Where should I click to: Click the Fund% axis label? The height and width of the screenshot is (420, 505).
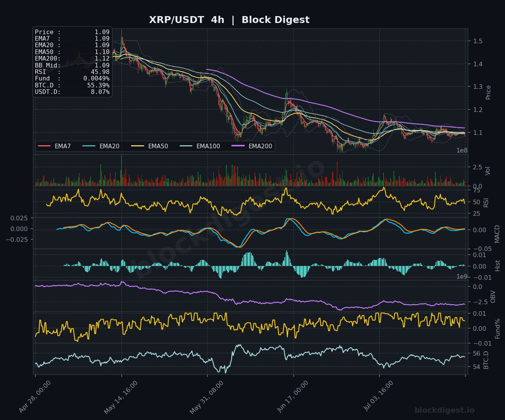pos(497,328)
